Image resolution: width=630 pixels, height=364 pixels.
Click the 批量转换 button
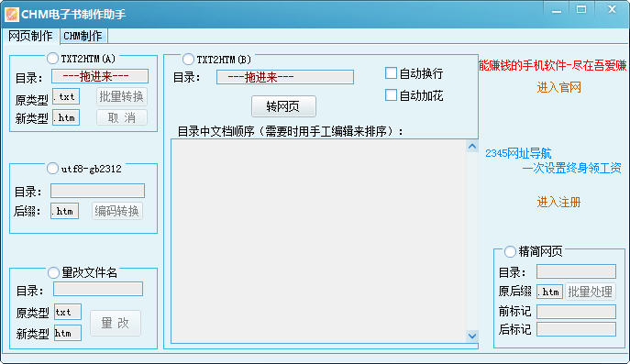122,96
